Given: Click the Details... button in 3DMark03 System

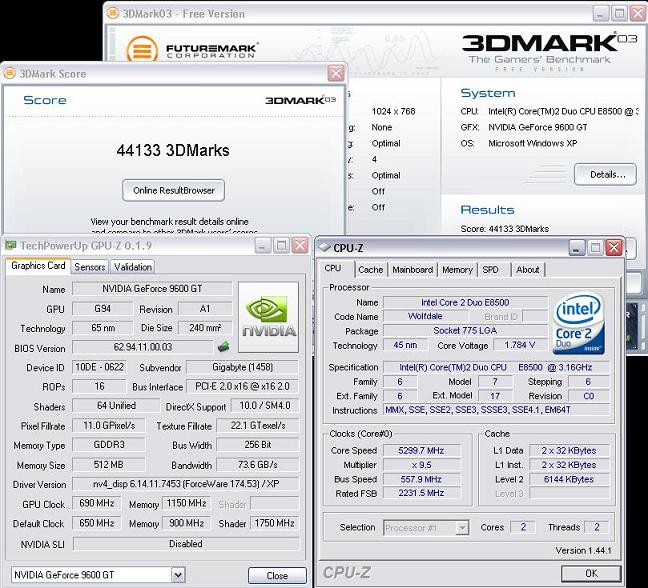Looking at the screenshot, I should [605, 174].
